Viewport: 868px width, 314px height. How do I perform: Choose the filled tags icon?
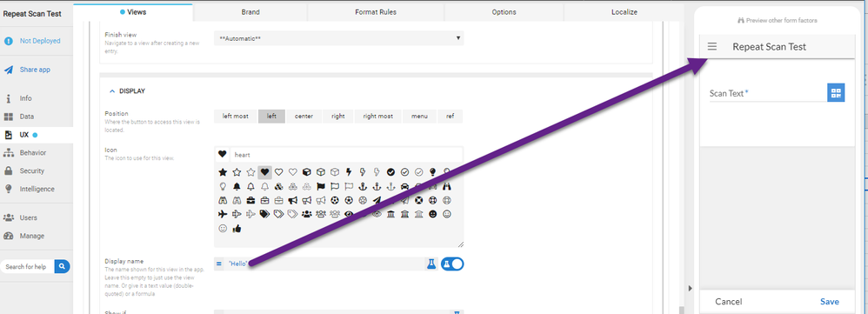264,214
